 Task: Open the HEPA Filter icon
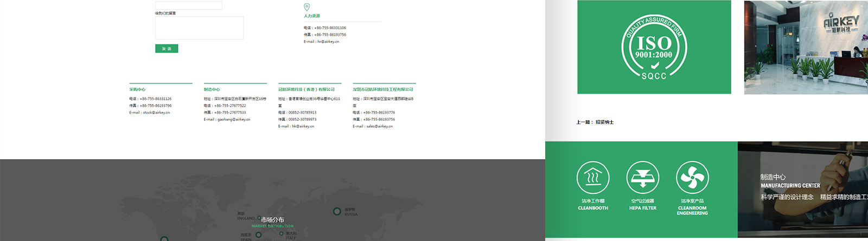tap(642, 178)
